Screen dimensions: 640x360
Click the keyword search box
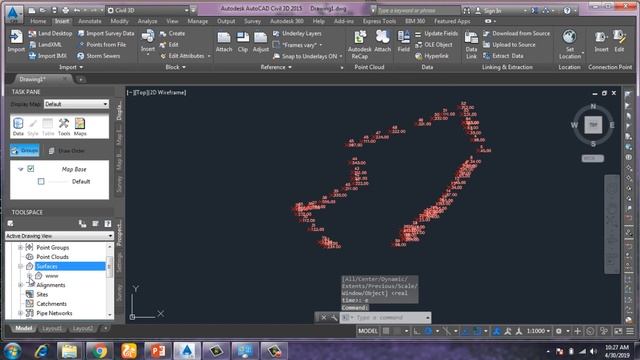point(418,10)
